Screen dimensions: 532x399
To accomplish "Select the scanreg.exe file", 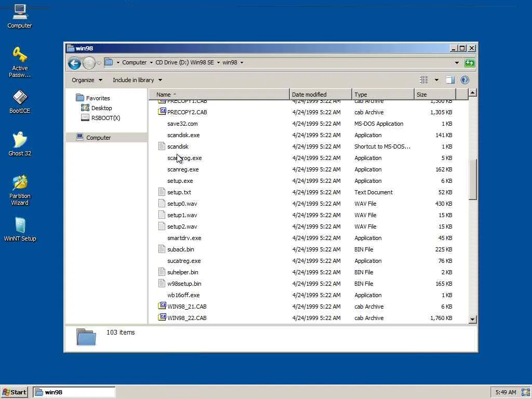I will click(x=183, y=169).
